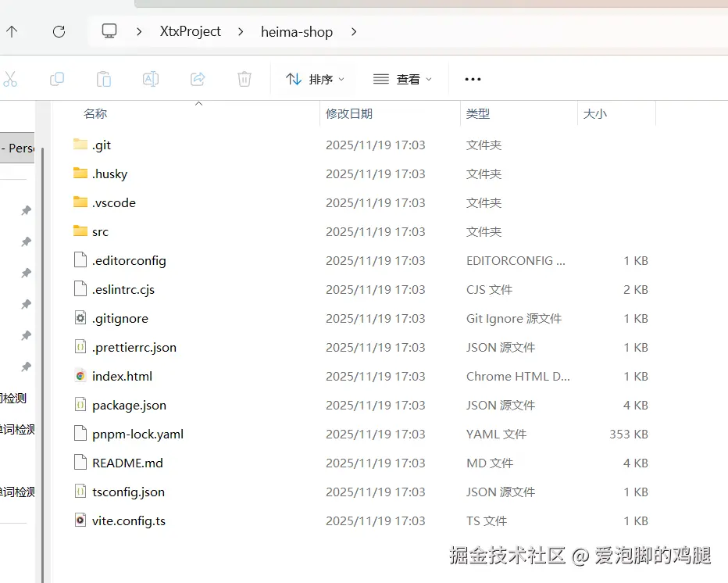The width and height of the screenshot is (728, 583).
Task: Sort by 修改日期 column header
Action: coord(349,114)
